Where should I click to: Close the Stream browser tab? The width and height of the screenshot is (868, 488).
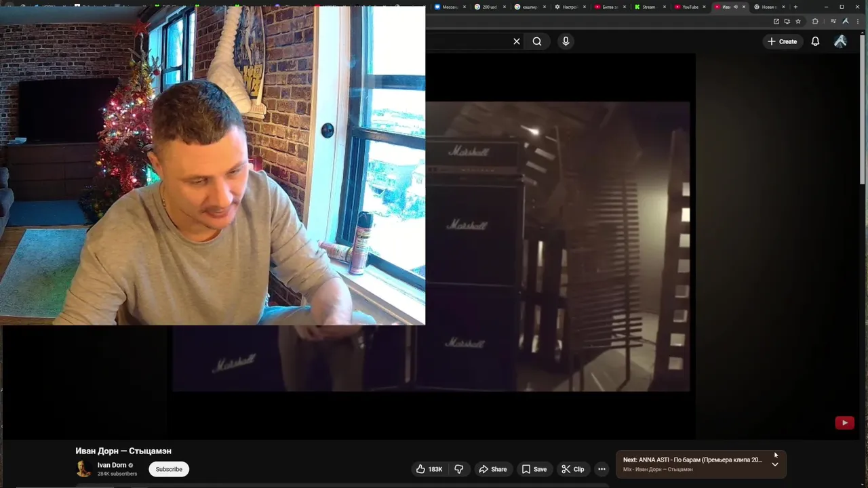[x=664, y=7]
